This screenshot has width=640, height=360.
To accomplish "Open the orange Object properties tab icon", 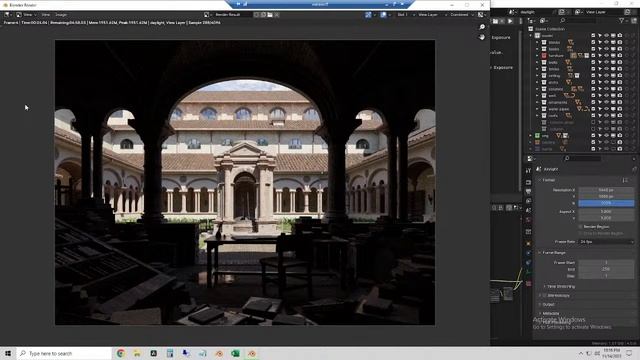I will point(529,243).
